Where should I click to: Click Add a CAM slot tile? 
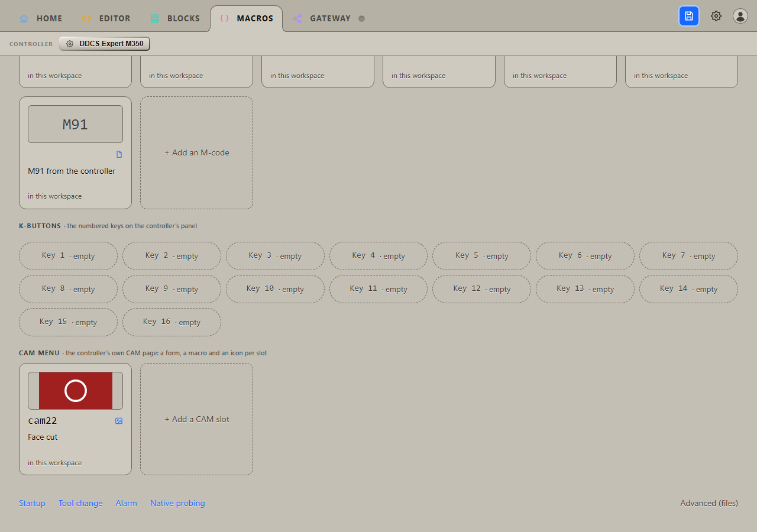click(196, 419)
